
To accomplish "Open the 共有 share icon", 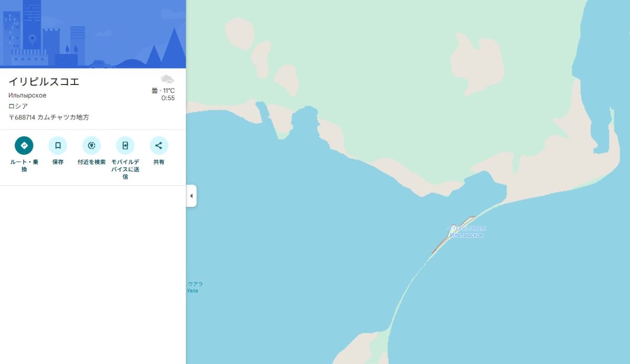I will pos(159,145).
